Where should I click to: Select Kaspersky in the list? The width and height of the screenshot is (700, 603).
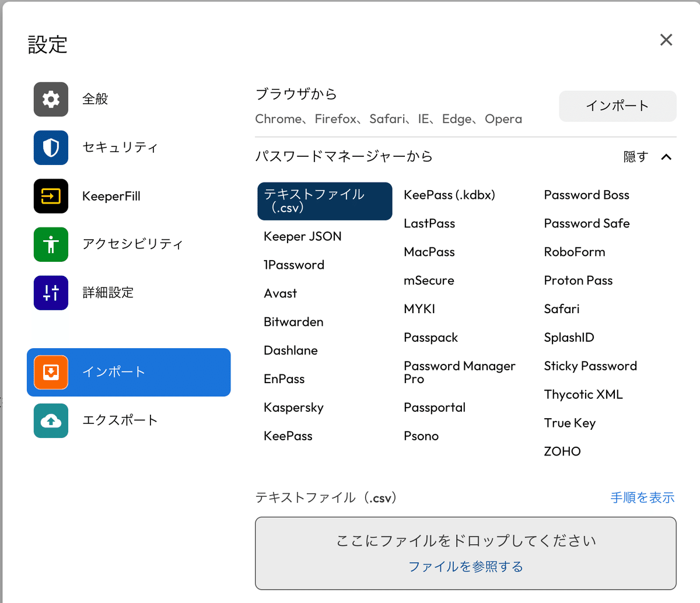coord(293,408)
